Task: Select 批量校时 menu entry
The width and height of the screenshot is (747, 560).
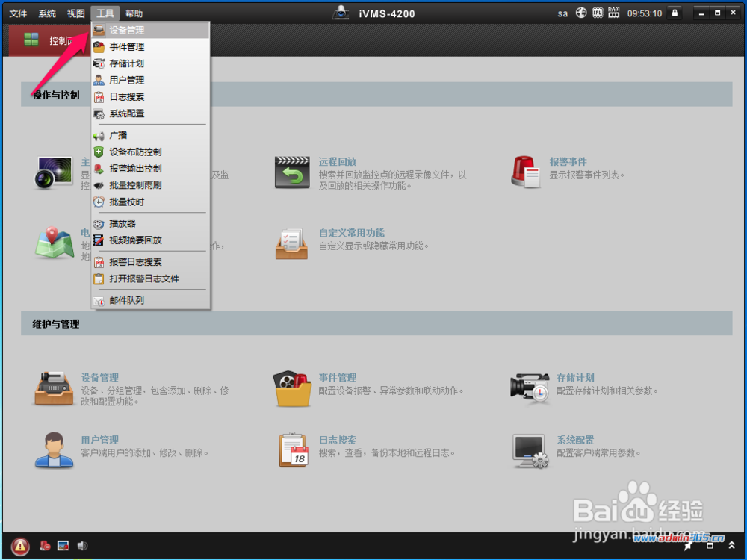Action: 151,202
